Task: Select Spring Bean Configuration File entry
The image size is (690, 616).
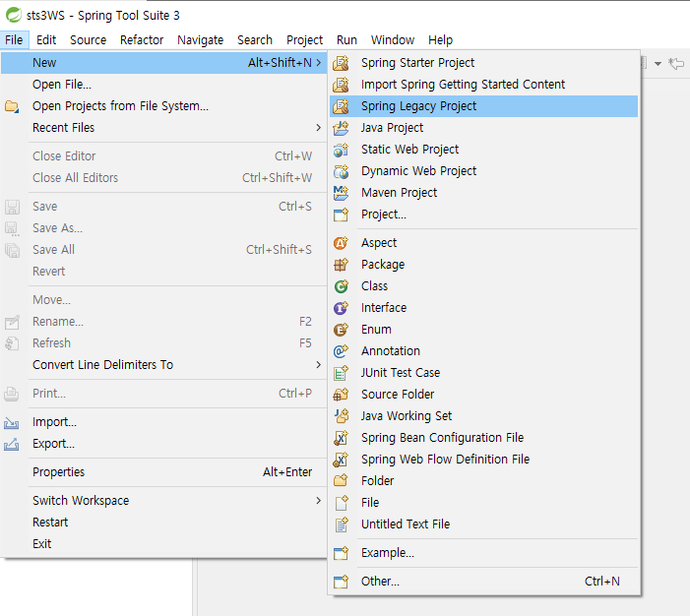Action: point(483,437)
